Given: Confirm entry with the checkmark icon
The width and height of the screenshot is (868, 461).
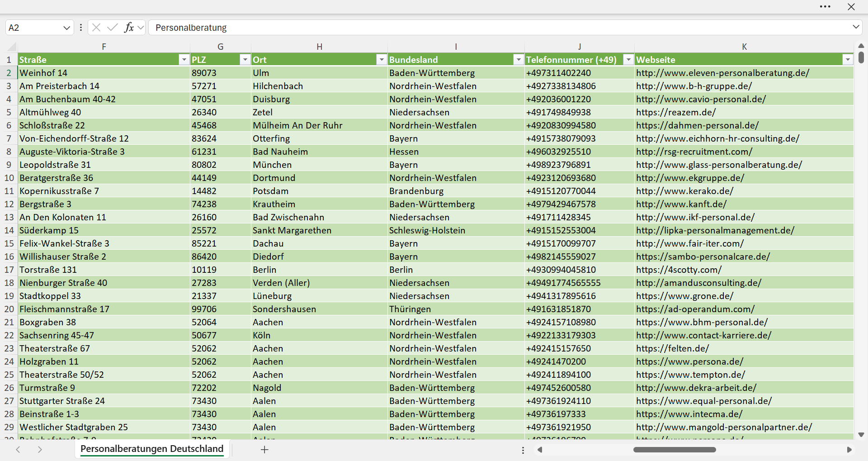Looking at the screenshot, I should (112, 28).
